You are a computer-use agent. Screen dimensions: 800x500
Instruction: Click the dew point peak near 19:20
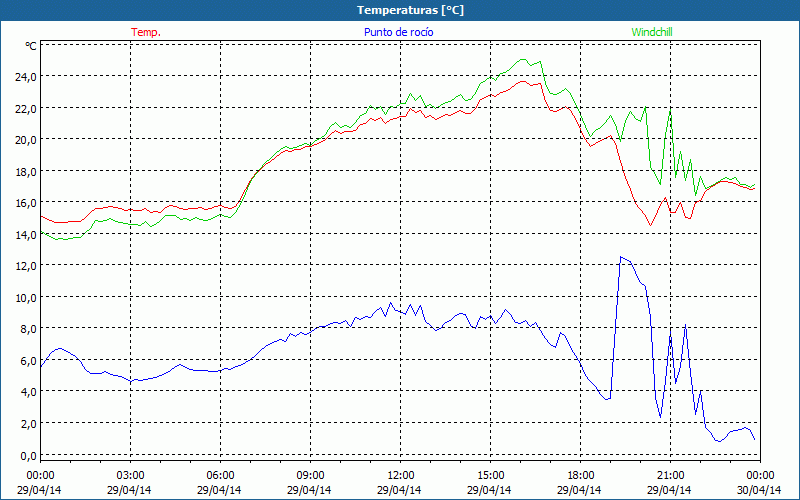pos(620,257)
